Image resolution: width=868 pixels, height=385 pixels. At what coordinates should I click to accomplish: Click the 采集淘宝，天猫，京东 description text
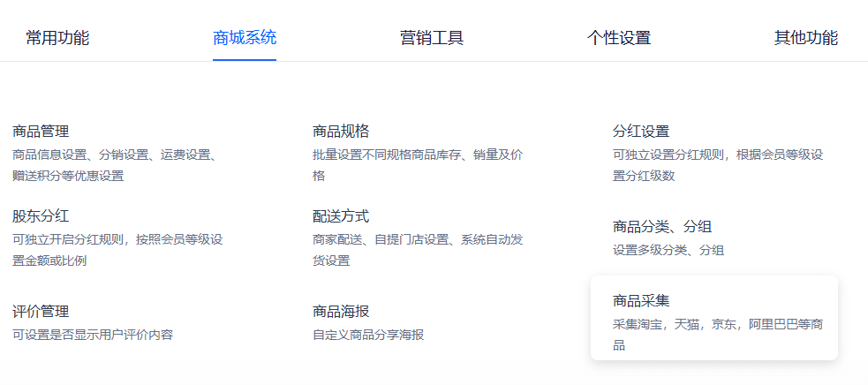[717, 324]
